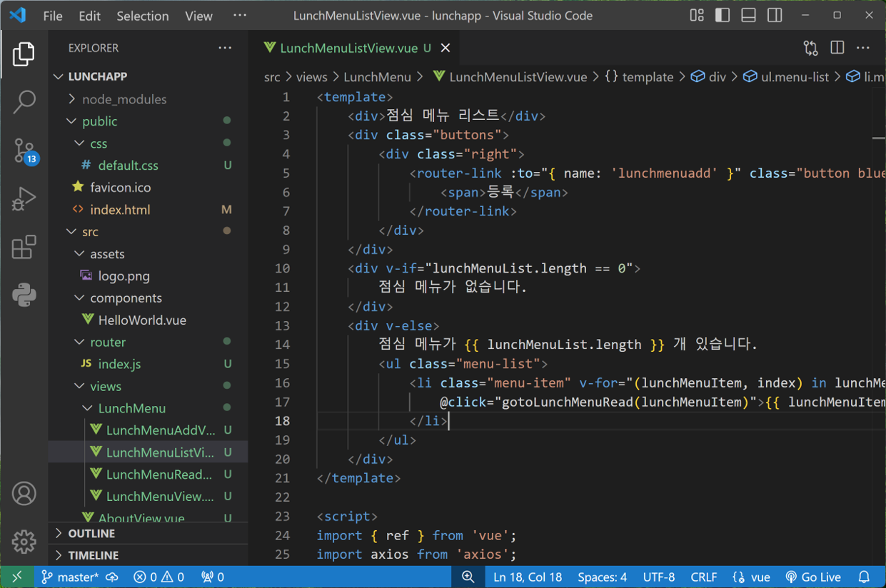Click the forwarded ports status item

click(212, 577)
